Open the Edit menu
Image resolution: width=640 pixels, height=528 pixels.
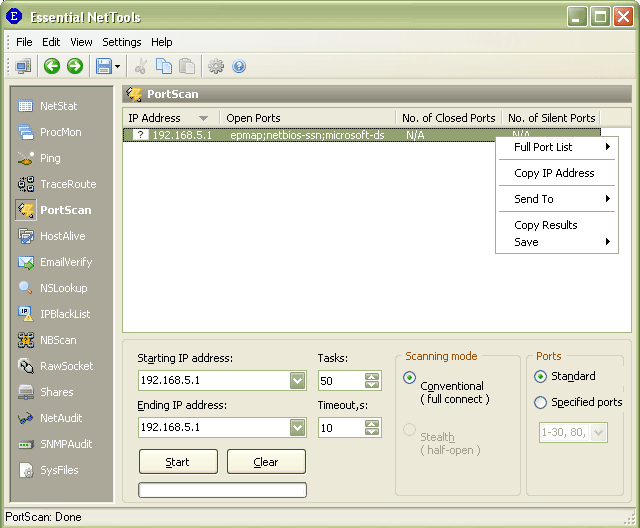point(51,42)
